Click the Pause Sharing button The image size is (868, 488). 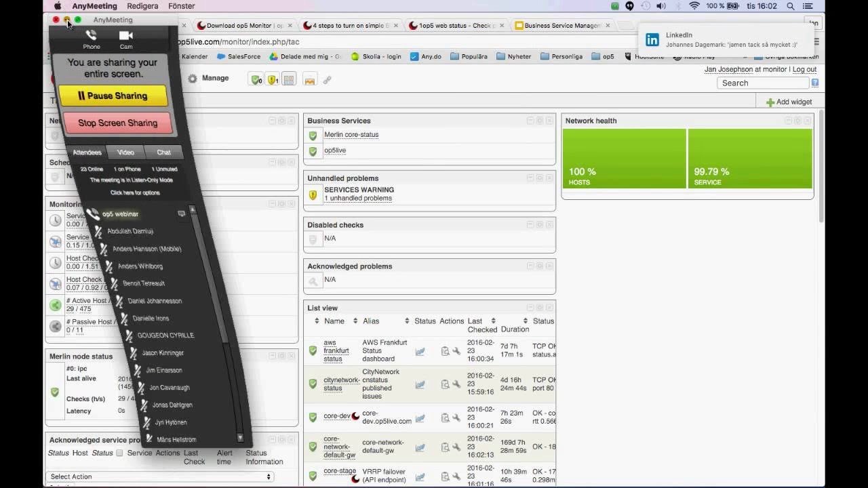[x=113, y=96]
